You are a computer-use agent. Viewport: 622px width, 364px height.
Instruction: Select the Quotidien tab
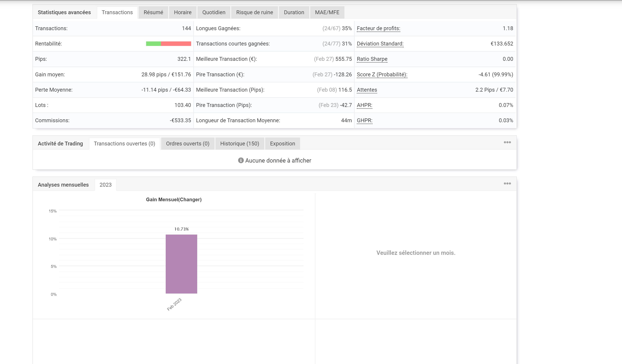pyautogui.click(x=213, y=13)
